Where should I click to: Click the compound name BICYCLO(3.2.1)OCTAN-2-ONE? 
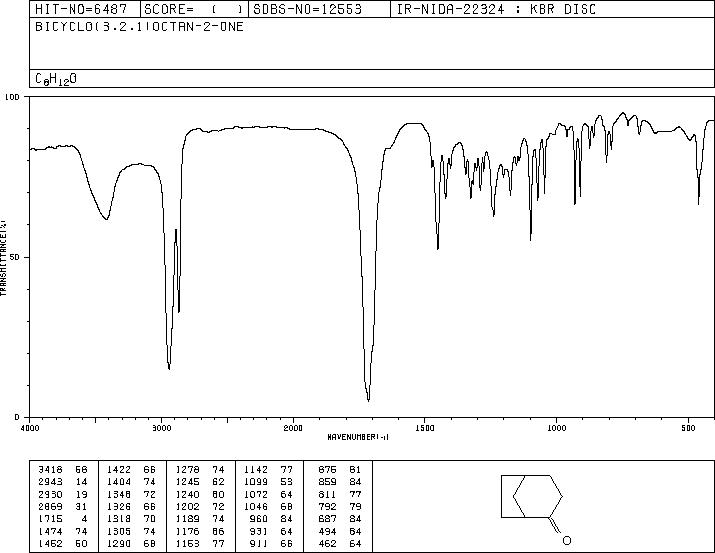click(x=139, y=26)
